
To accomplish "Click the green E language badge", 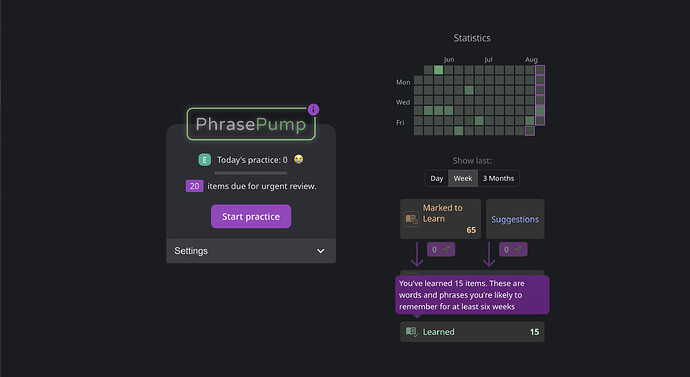I will (x=205, y=160).
